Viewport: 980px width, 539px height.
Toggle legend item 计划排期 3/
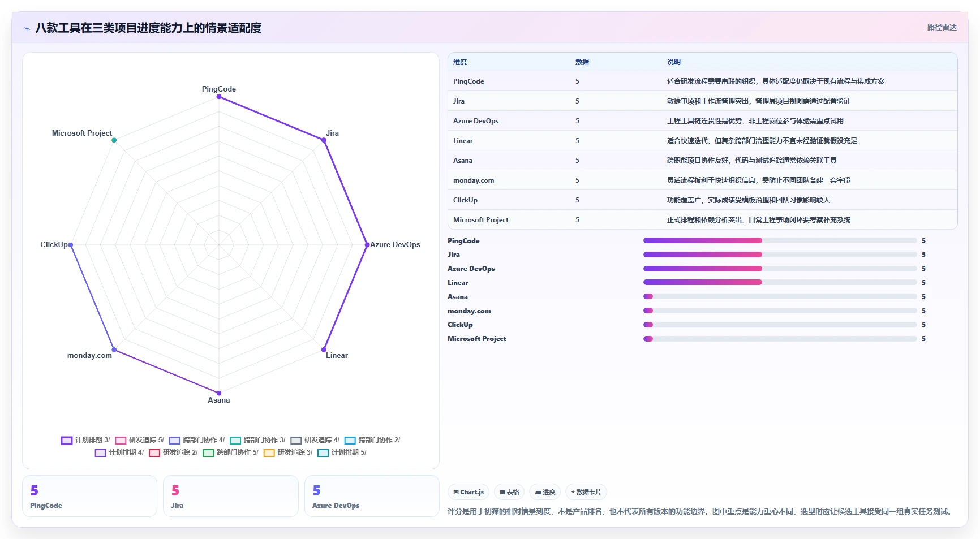pyautogui.click(x=86, y=440)
